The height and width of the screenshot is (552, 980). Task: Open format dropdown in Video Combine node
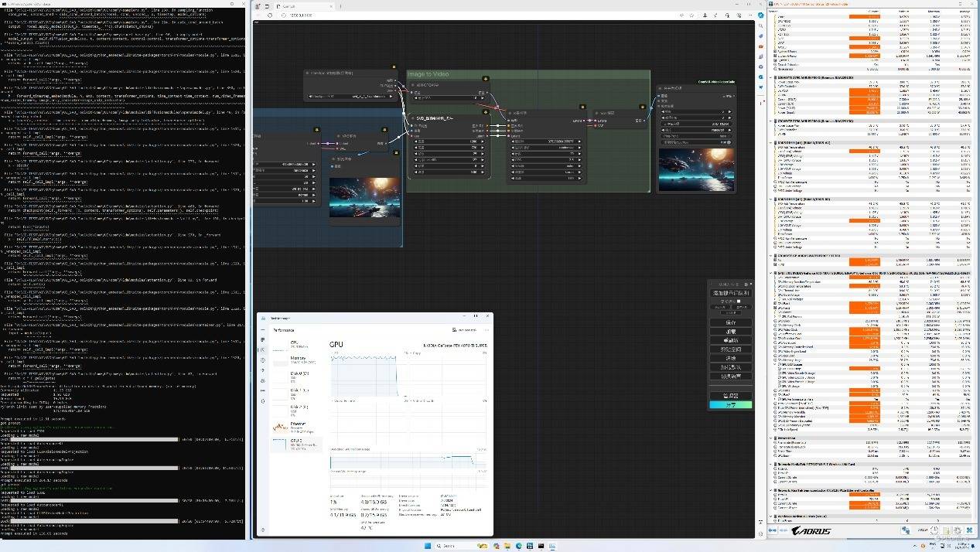(696, 130)
